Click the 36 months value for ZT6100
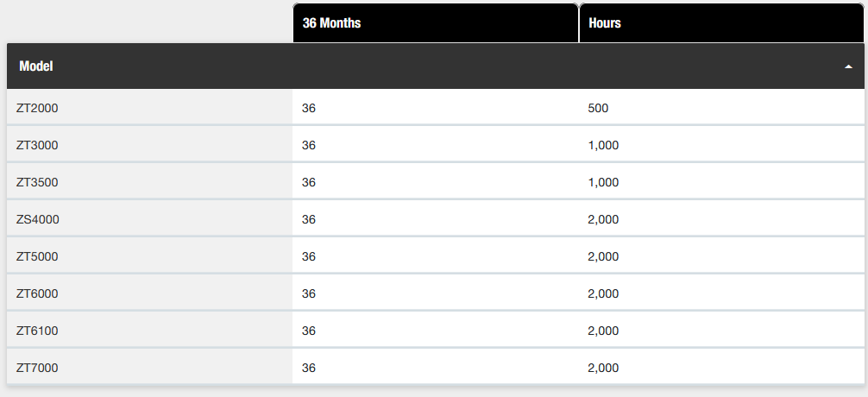Image resolution: width=868 pixels, height=397 pixels. pos(309,331)
